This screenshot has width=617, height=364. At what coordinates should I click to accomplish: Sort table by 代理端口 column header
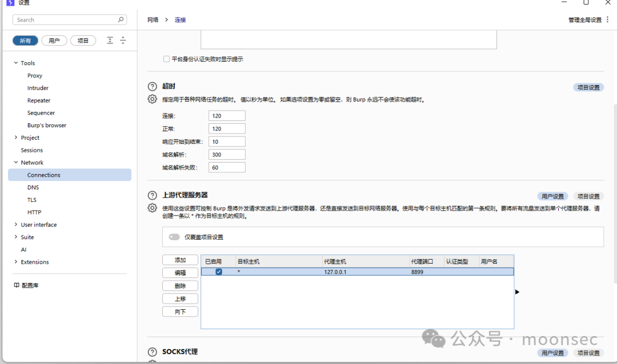[427, 261]
